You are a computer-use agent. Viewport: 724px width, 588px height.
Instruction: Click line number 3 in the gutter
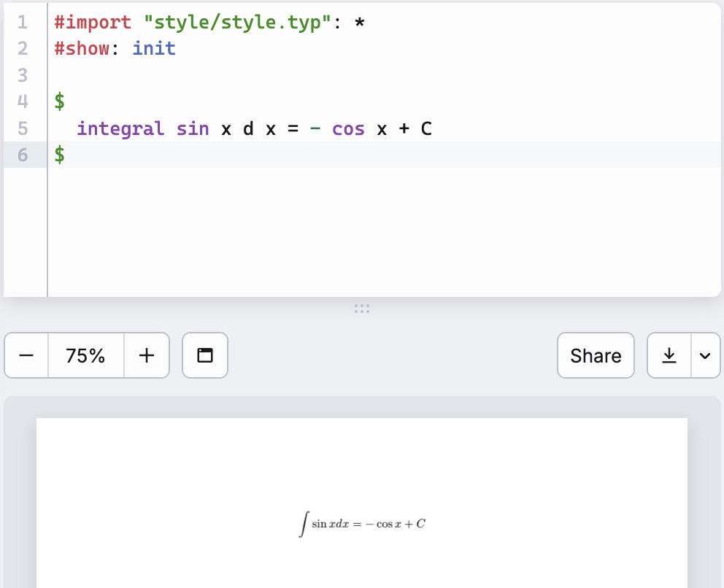23,75
